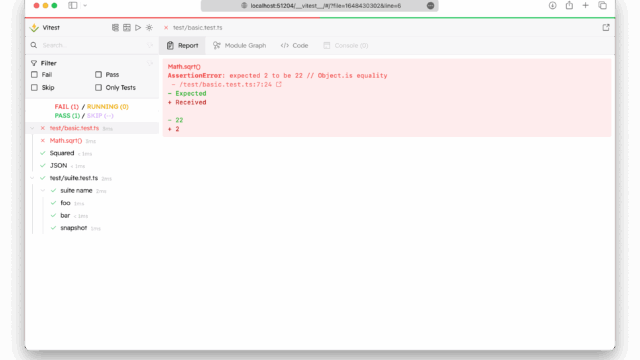640x360 pixels.
Task: Click the Safari sidebar toggle icon
Action: [73, 6]
